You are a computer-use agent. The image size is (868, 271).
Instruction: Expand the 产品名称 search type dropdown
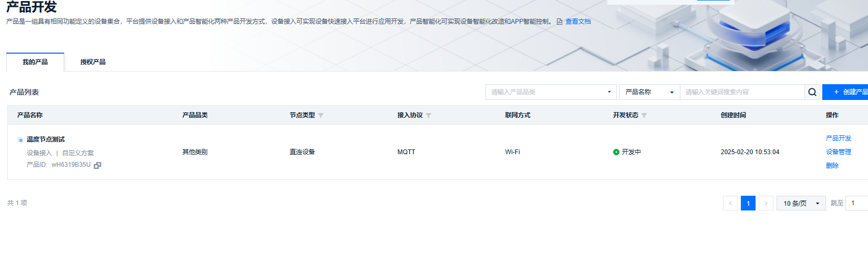[649, 92]
